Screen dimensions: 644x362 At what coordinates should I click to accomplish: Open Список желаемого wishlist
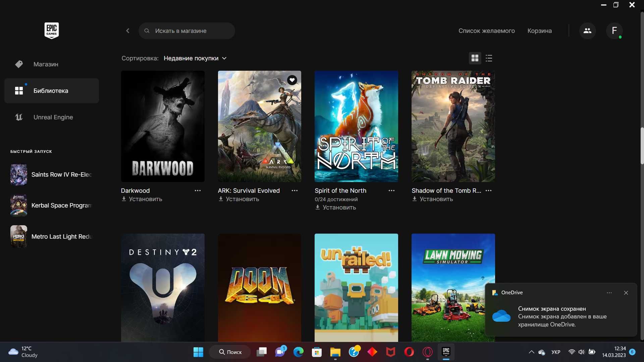(x=486, y=31)
